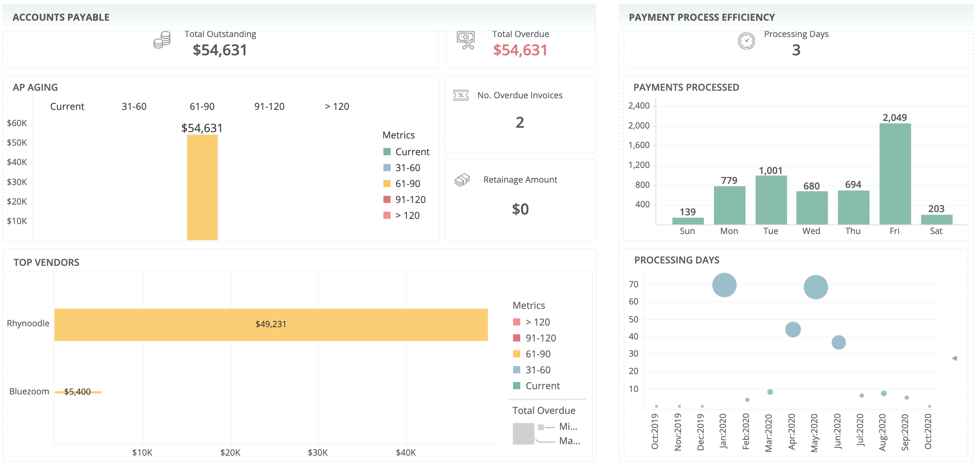Click the overdue invoices percent ticket icon
Screen dimensions: 980x472
[461, 95]
